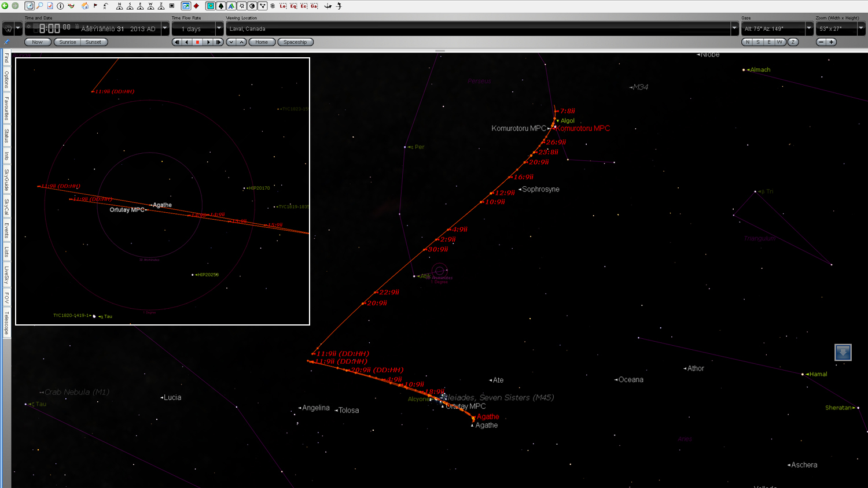
Task: Open the Events side tab
Action: [6, 231]
